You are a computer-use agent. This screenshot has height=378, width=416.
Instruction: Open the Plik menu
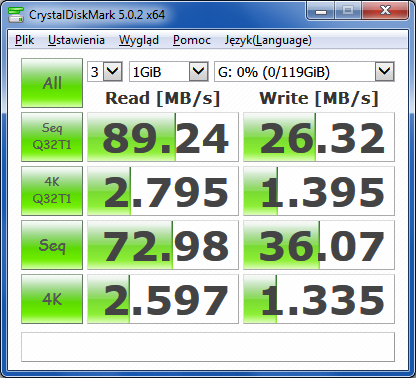[24, 40]
